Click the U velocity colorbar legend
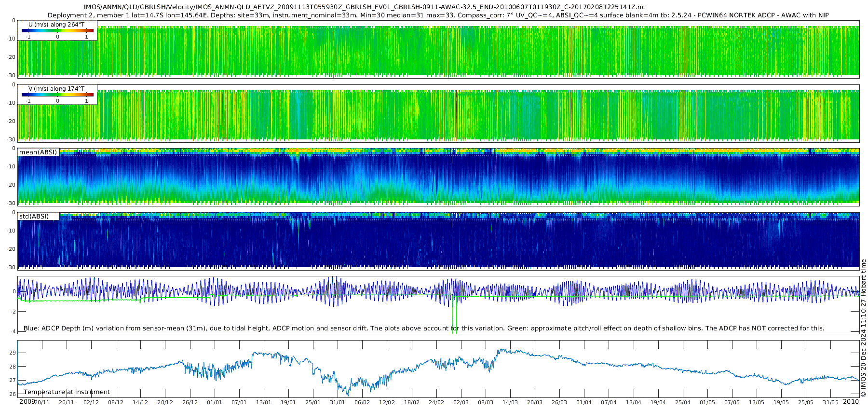 (57, 30)
